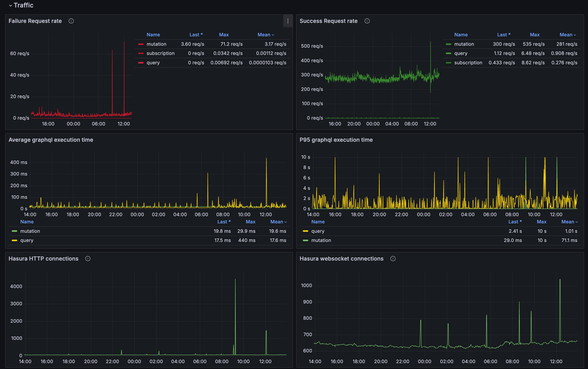588x369 pixels.
Task: Click the Hasura websocket connections info icon
Action: point(393,259)
